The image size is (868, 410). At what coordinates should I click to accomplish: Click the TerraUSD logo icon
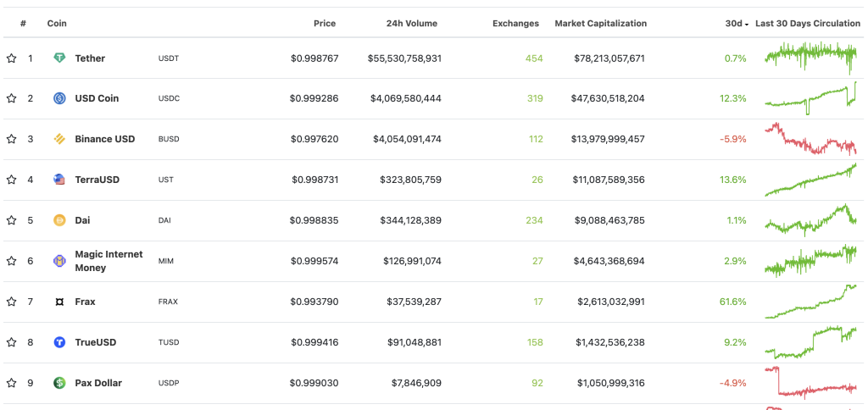point(59,180)
